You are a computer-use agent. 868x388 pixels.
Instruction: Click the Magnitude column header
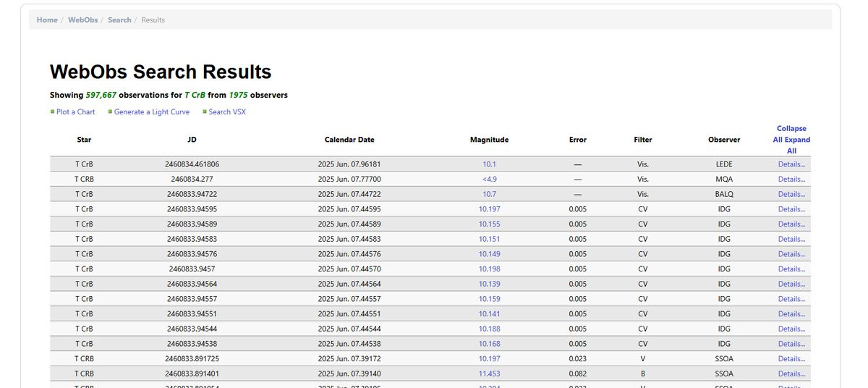click(x=489, y=140)
